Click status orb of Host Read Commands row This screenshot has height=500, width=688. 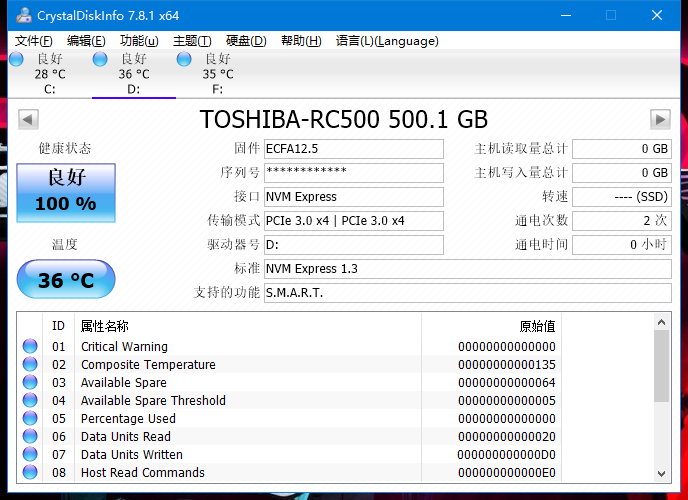pyautogui.click(x=30, y=472)
